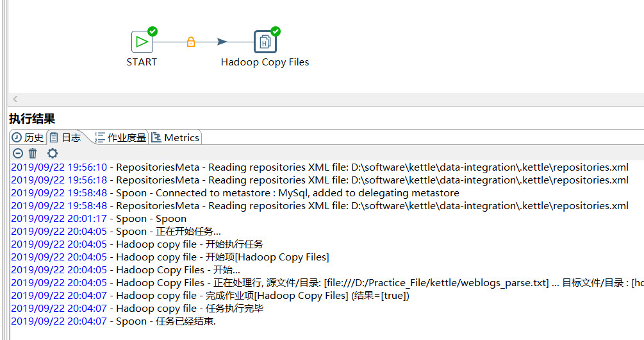Click the canvas scroll left arrow
This screenshot has width=644, height=340.
[15, 99]
